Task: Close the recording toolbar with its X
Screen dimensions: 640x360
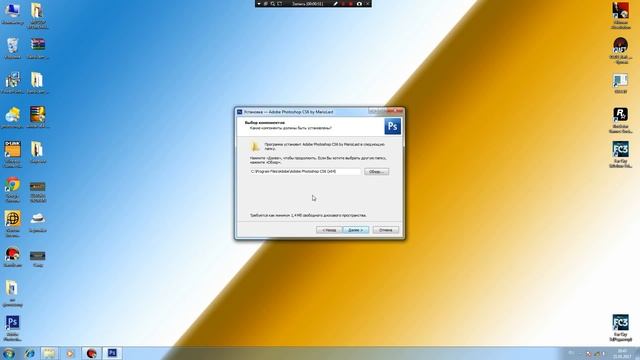Action: click(367, 4)
